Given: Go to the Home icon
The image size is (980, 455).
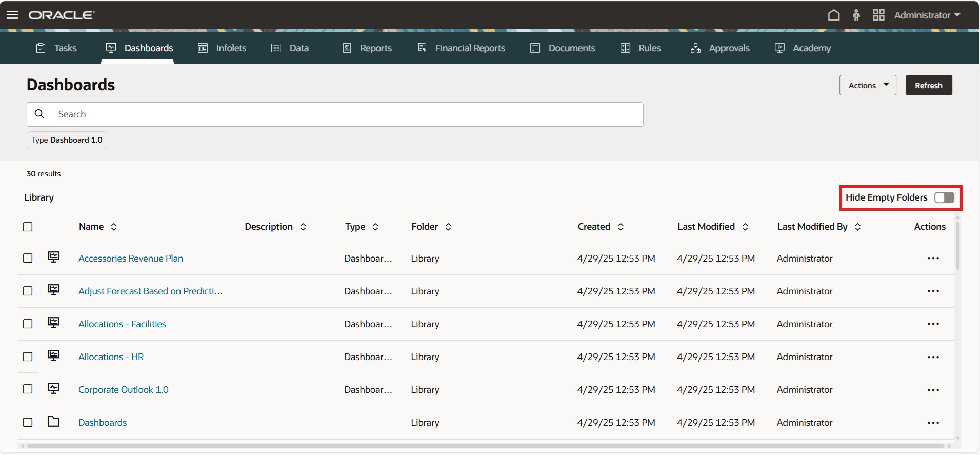Looking at the screenshot, I should [x=834, y=15].
